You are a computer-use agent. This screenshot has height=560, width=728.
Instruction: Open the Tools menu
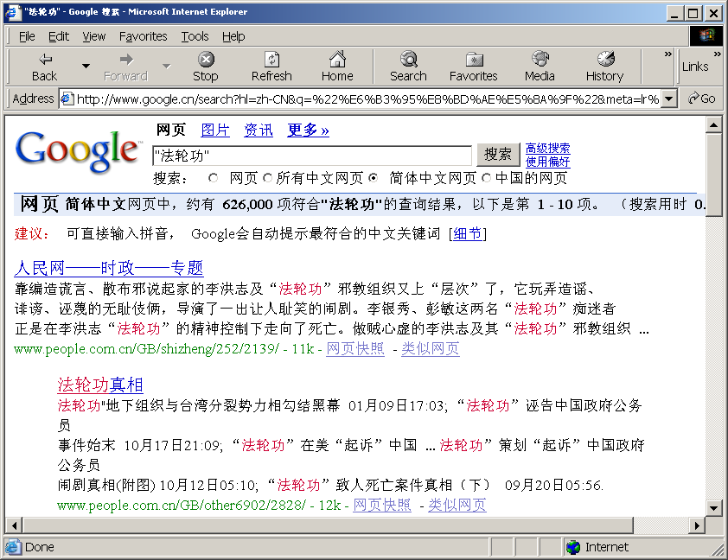point(195,36)
